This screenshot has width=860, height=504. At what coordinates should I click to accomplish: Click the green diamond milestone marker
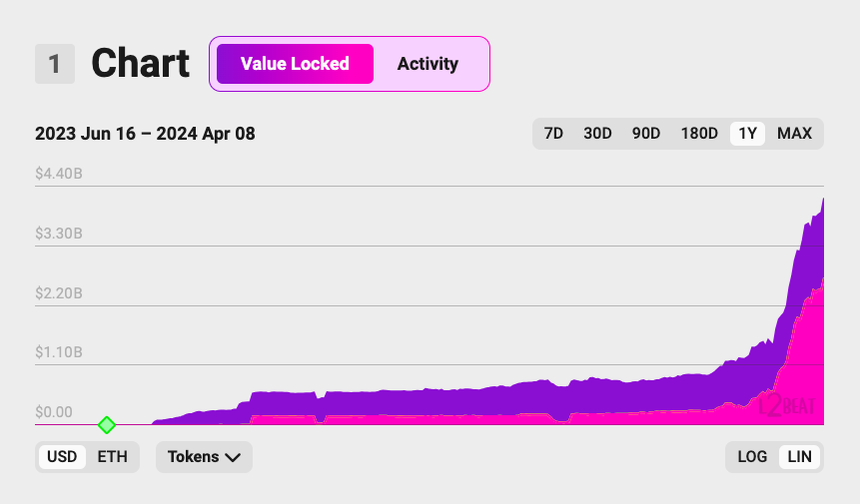107,425
